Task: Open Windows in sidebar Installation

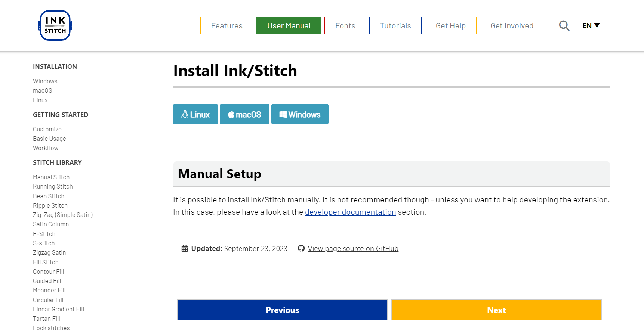Action: (45, 81)
